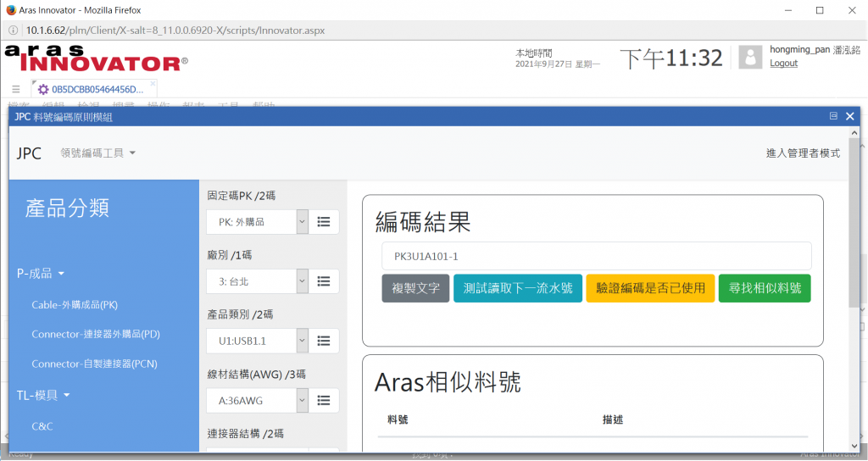Click the Firefox address bar URL

175,31
